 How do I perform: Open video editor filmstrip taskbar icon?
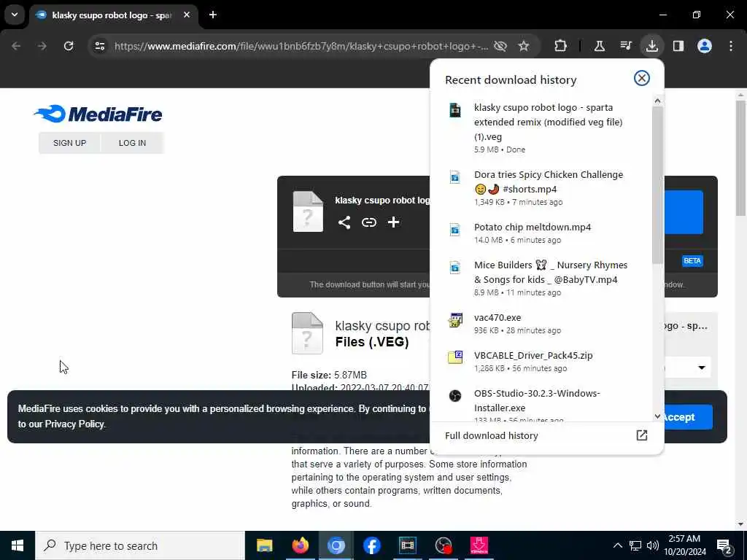407,545
